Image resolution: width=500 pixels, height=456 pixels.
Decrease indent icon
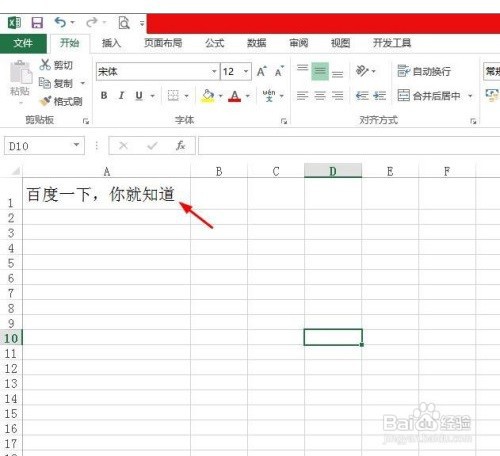[362, 96]
